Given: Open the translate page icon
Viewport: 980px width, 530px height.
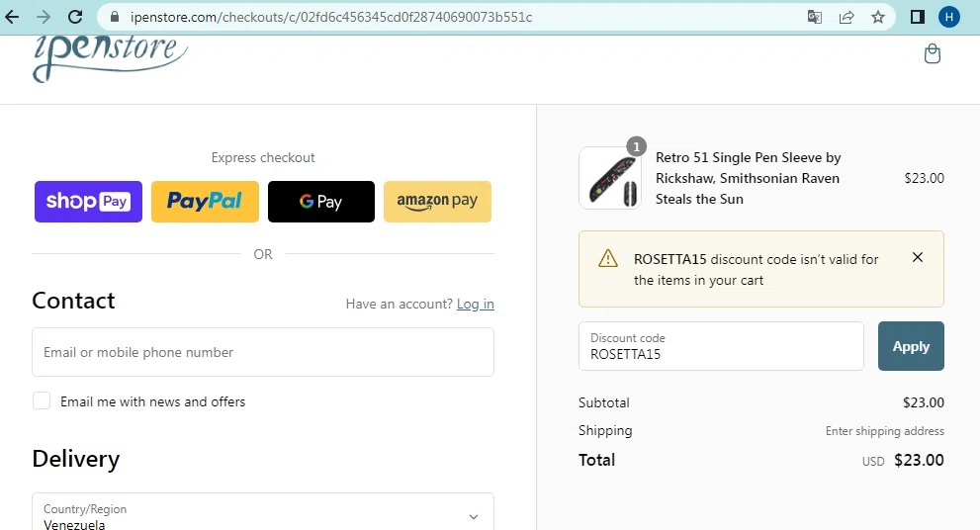Looking at the screenshot, I should pyautogui.click(x=815, y=17).
